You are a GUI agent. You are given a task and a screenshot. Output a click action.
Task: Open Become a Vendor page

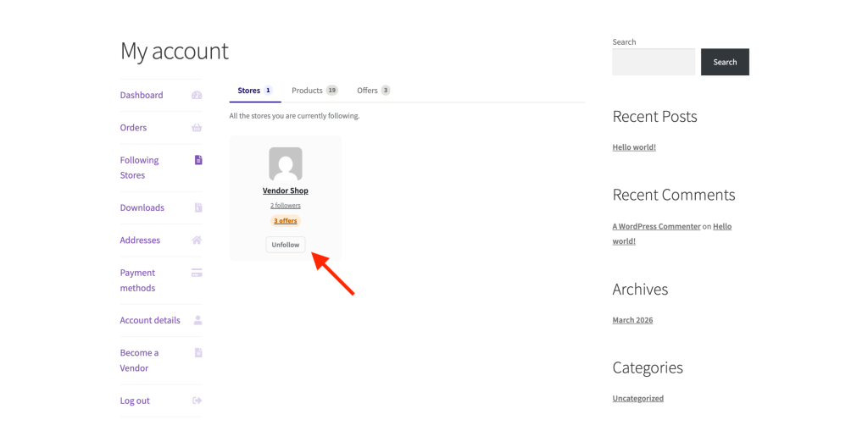pos(140,360)
